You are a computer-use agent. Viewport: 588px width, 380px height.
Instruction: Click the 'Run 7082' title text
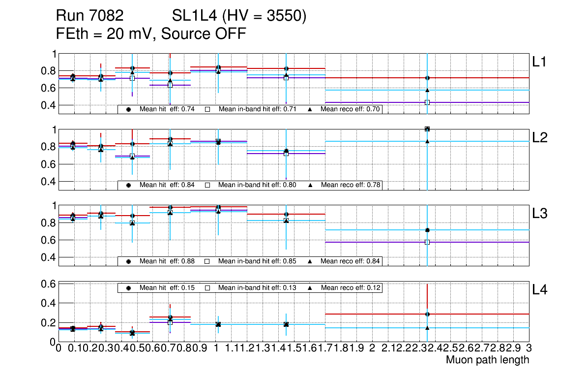point(89,16)
